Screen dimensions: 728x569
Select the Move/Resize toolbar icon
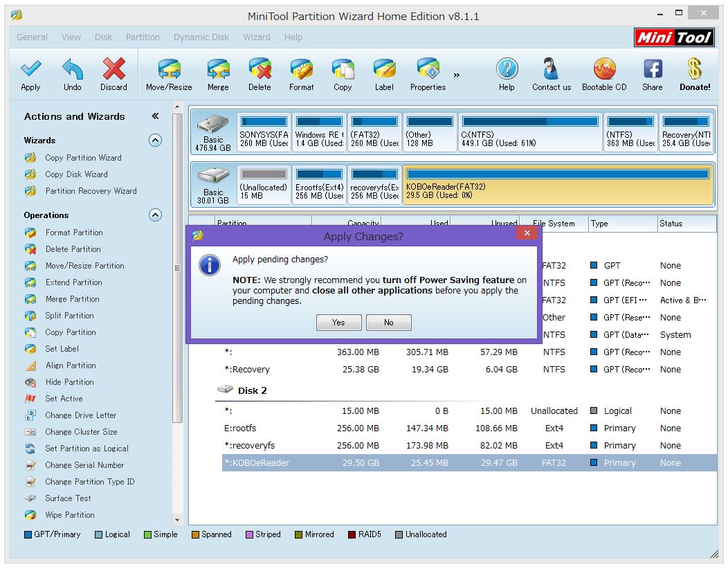169,69
